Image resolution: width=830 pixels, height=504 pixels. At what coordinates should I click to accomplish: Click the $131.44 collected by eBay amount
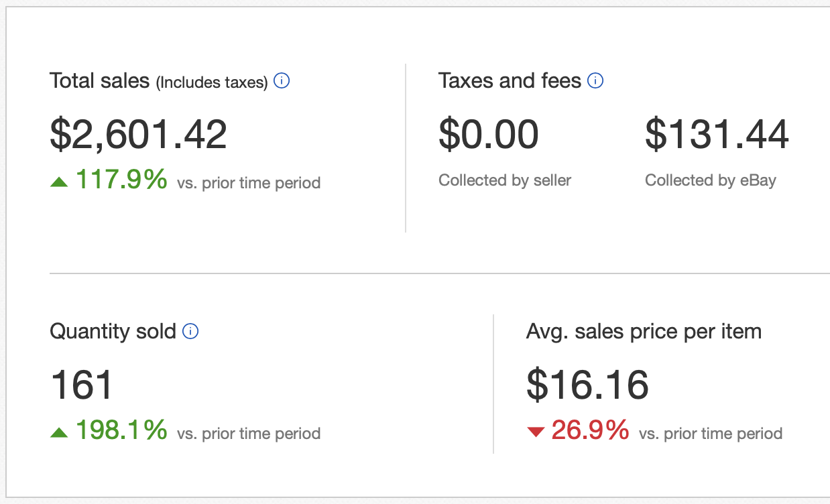pyautogui.click(x=717, y=134)
